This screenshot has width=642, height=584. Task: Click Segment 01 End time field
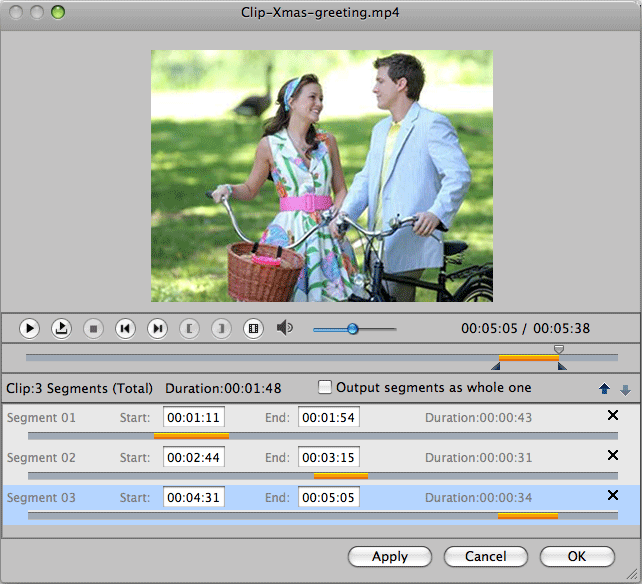click(329, 417)
